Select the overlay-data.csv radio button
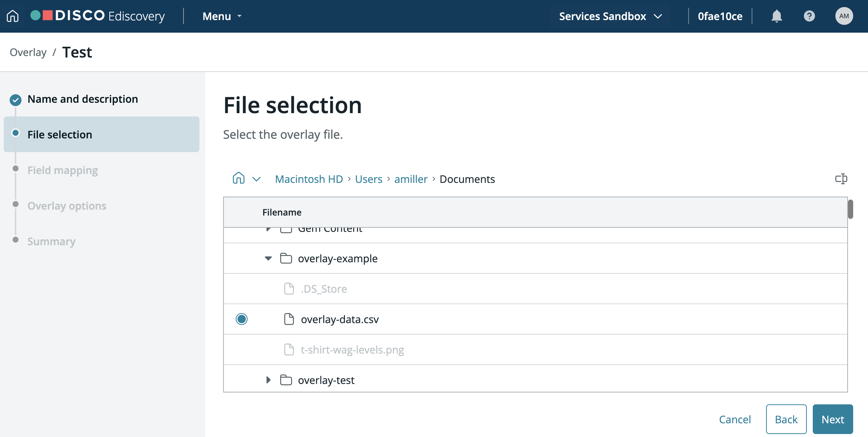Viewport: 868px width, 437px height. tap(242, 319)
